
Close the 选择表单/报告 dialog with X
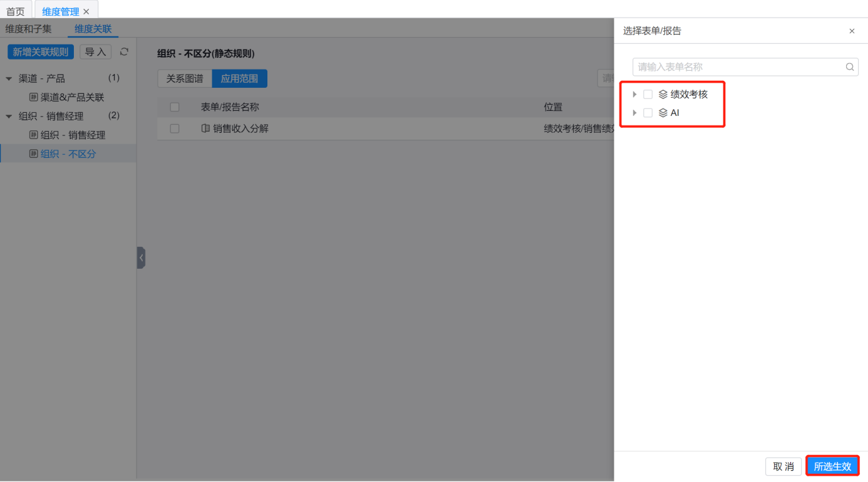(x=852, y=31)
